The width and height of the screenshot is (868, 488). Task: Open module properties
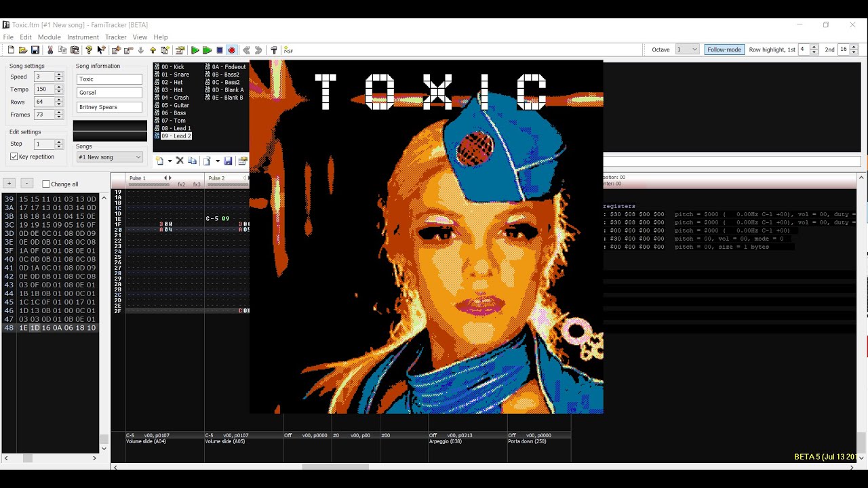pos(180,50)
